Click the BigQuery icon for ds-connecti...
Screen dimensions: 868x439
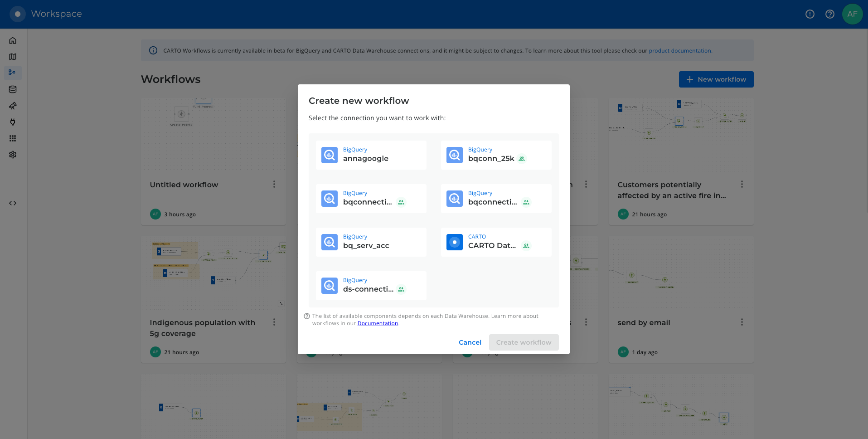tap(330, 286)
